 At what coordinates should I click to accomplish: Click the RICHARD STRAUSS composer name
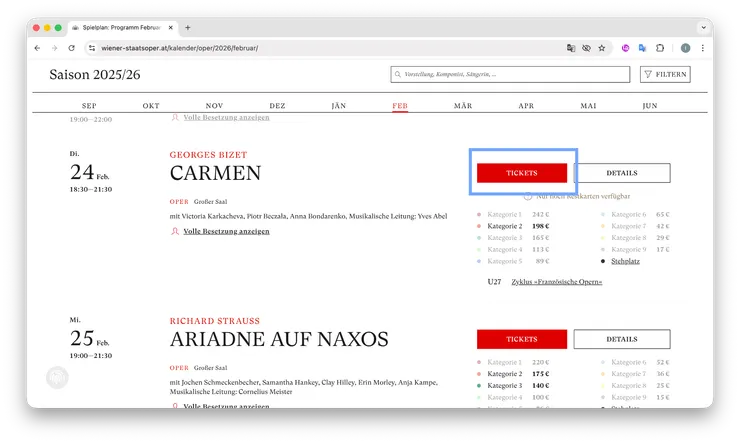click(x=215, y=321)
